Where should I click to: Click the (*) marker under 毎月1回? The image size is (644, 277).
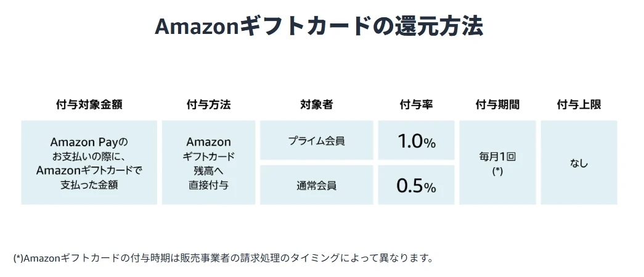pos(497,171)
